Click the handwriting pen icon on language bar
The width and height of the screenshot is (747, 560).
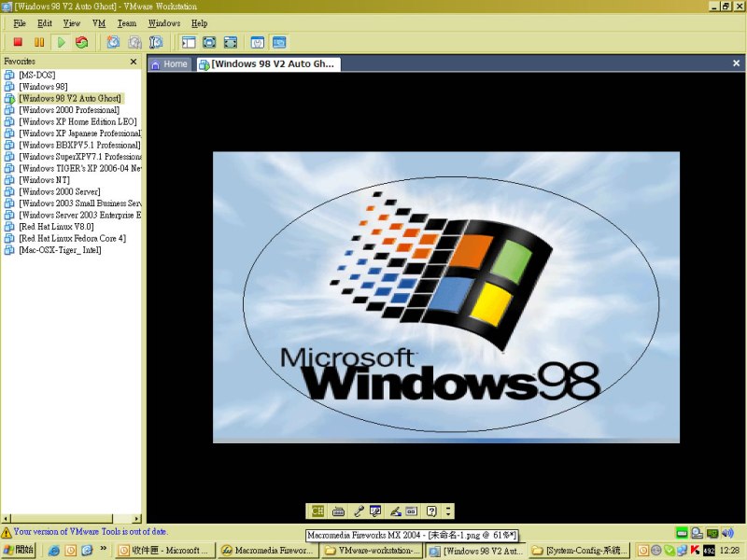click(x=395, y=511)
